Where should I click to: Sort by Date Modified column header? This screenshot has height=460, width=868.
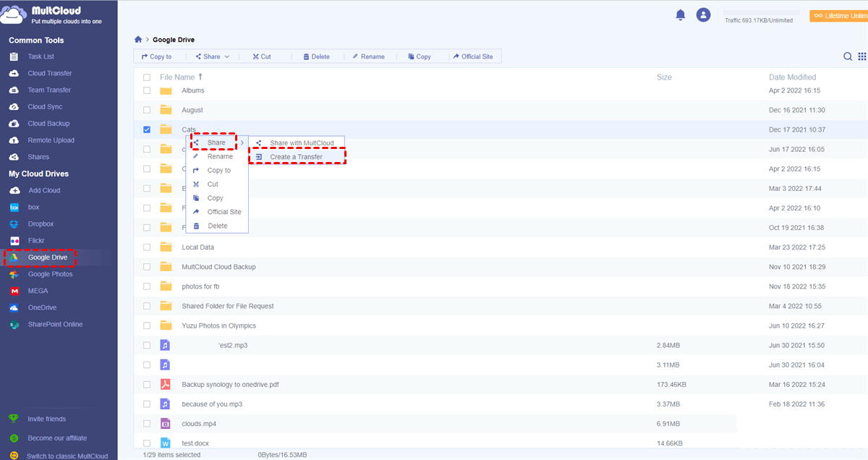(x=792, y=77)
